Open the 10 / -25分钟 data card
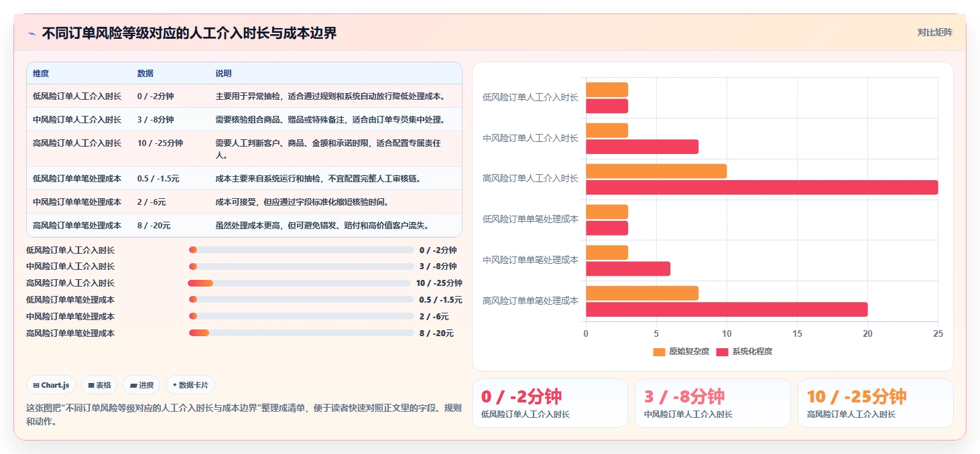Image resolution: width=980 pixels, height=454 pixels. tap(875, 403)
